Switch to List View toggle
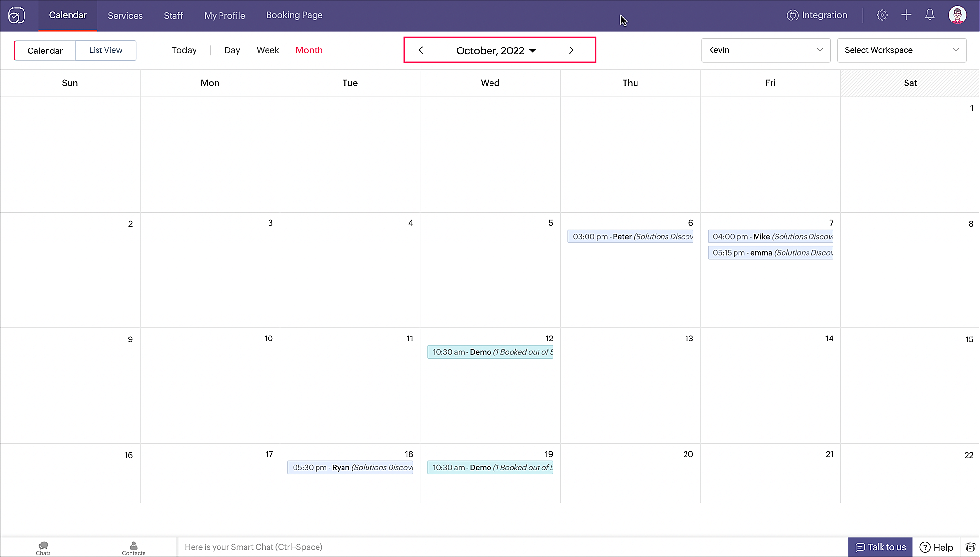This screenshot has width=980, height=557. pos(105,50)
